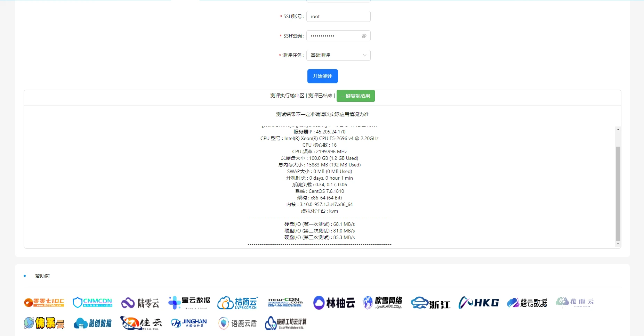644x336 pixels.
Task: Click the SSH账号 input field
Action: (x=338, y=16)
